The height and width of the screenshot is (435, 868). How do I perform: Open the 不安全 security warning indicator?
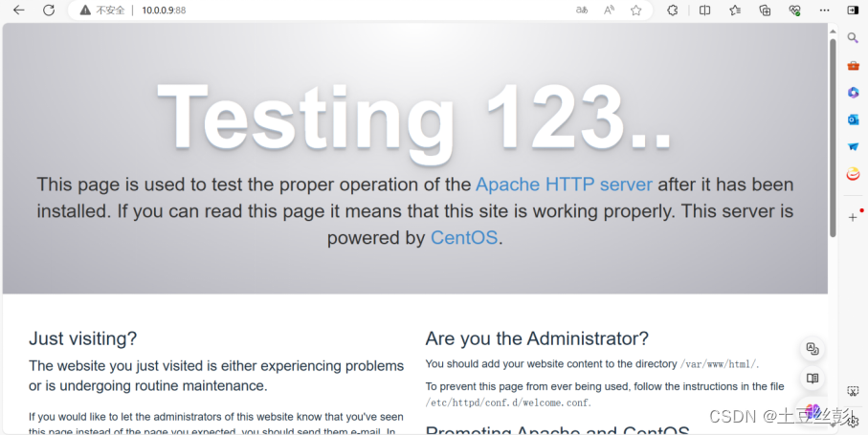pyautogui.click(x=102, y=10)
